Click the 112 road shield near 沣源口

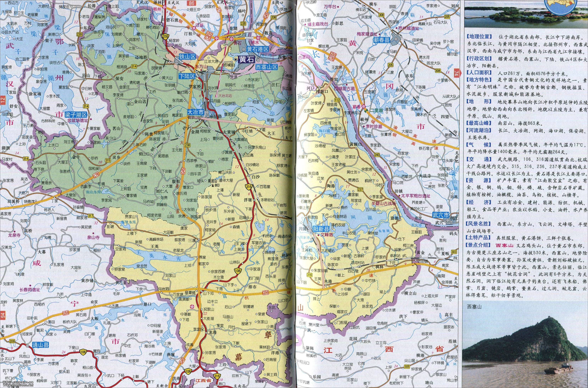pyautogui.click(x=337, y=100)
